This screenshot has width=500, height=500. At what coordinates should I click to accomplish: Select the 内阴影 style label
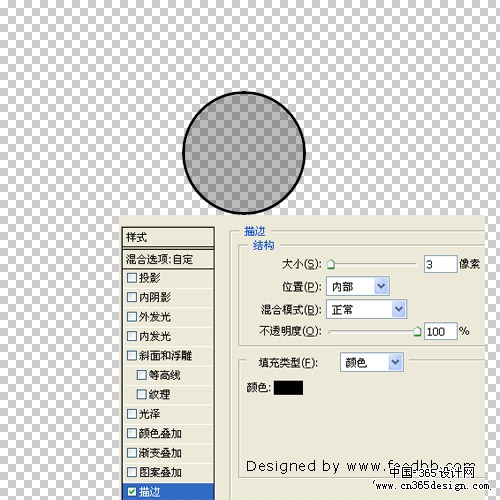(x=155, y=297)
